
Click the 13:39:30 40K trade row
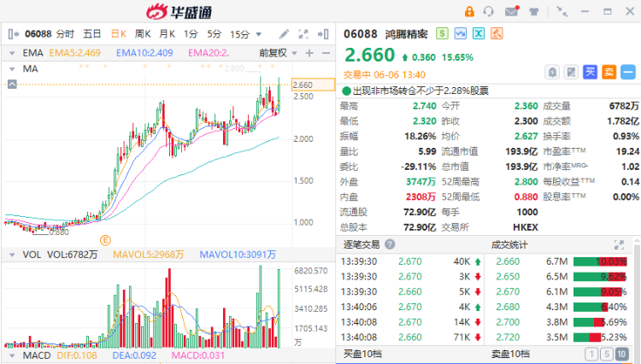click(411, 261)
